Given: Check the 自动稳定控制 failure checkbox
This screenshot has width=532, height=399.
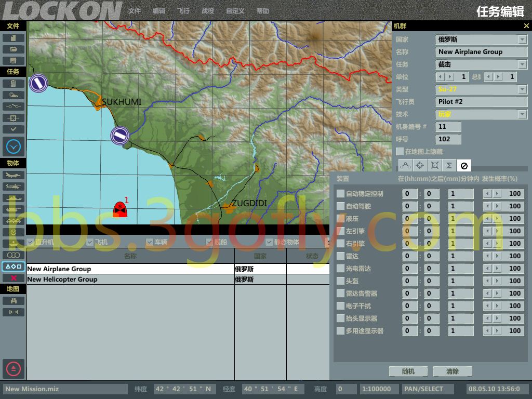Looking at the screenshot, I should click(x=340, y=194).
